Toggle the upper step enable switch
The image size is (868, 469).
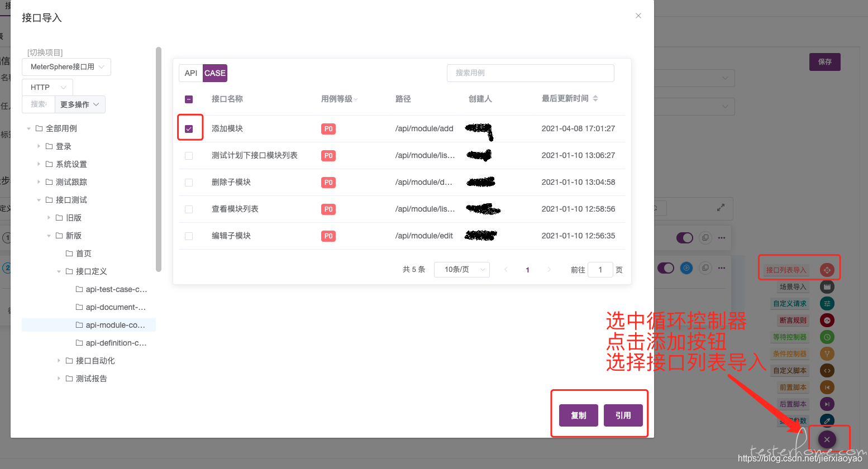tap(685, 238)
